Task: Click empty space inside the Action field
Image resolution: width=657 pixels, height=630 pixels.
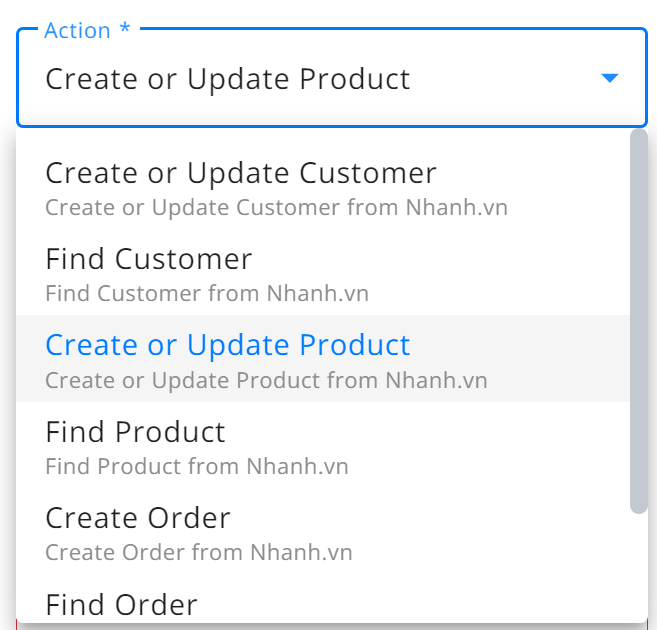Action: click(503, 79)
